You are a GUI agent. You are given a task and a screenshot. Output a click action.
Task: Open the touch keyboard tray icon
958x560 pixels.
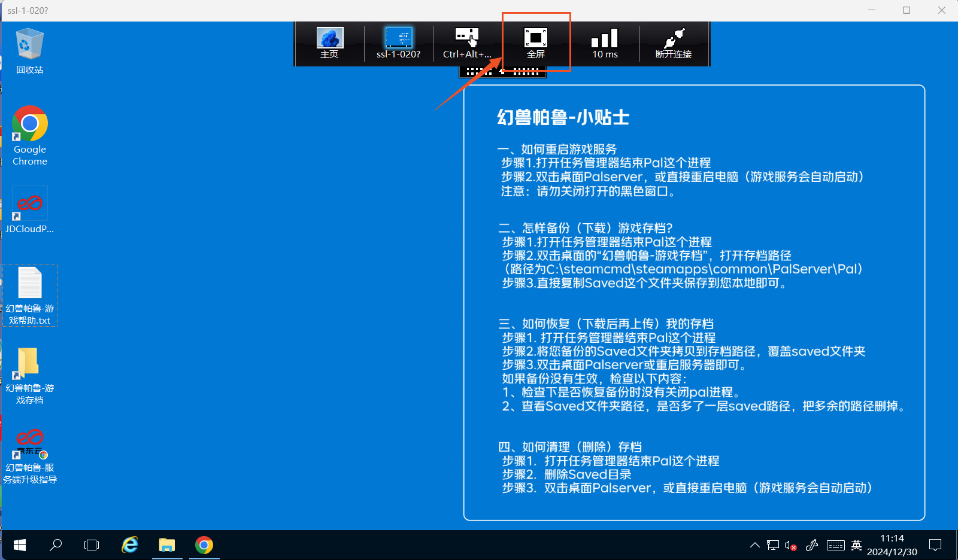[x=836, y=545]
